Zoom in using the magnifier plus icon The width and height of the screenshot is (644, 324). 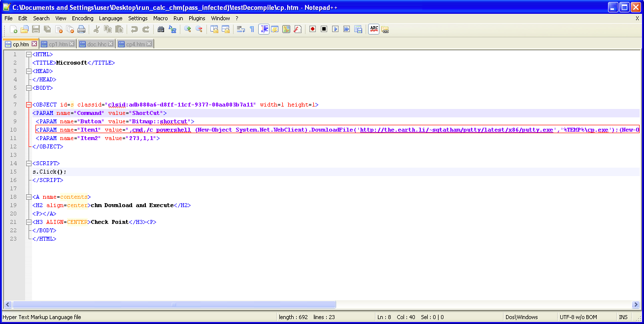pyautogui.click(x=188, y=29)
